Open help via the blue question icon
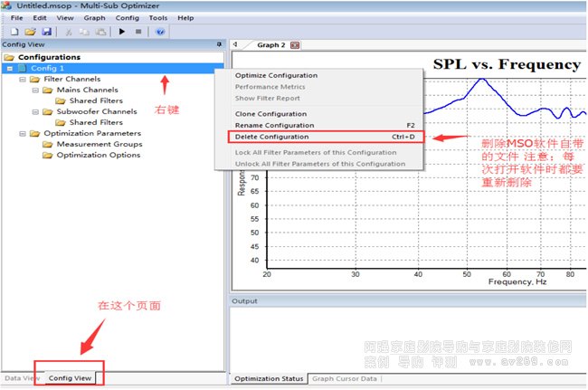588x390 pixels. 160,31
